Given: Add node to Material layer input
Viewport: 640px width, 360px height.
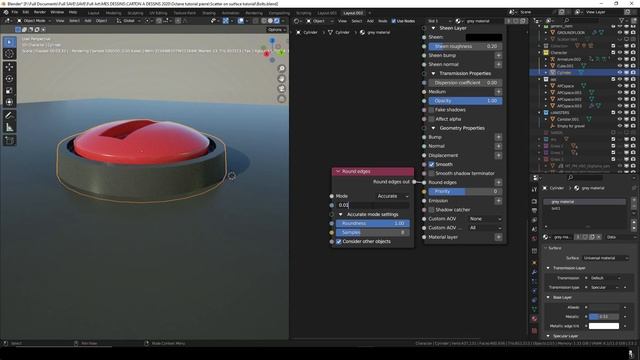Looking at the screenshot, I should click(498, 237).
